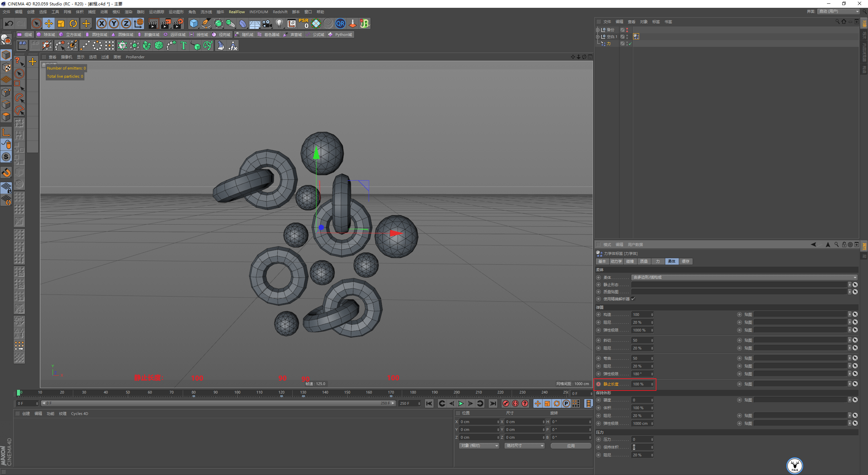Click the Undo arrow icon

point(9,23)
